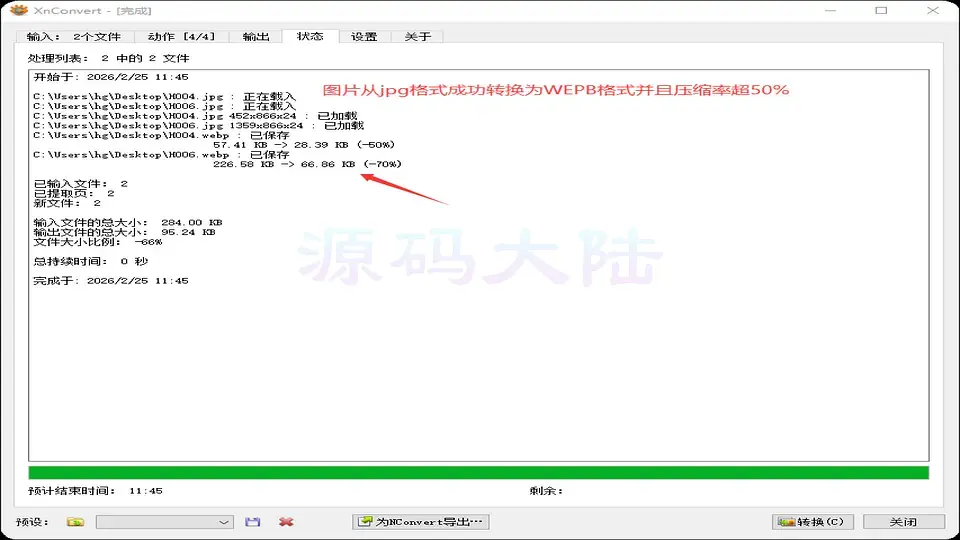Select line H006.jpg 1359x866x24 : 已加载
The image size is (960, 540).
198,126
